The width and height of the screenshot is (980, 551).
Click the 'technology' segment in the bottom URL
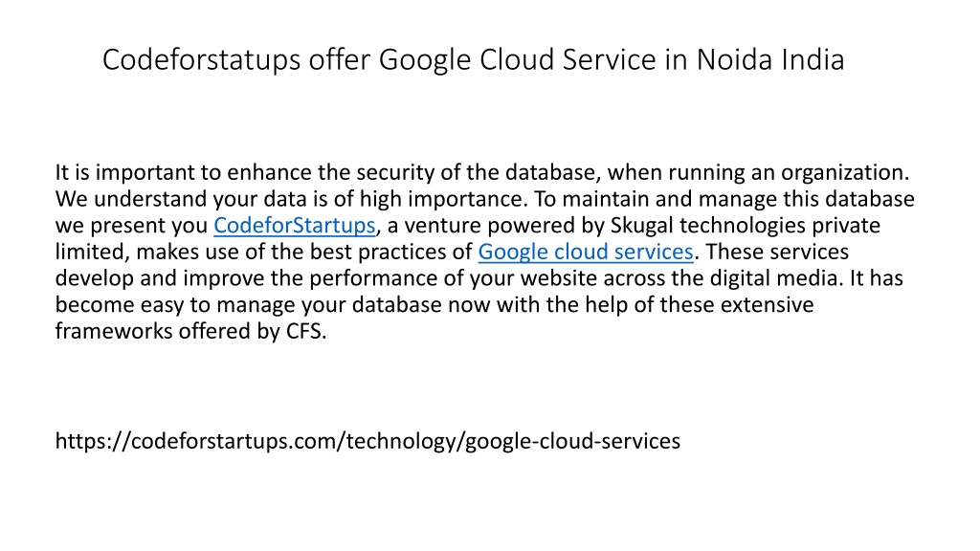(x=402, y=441)
